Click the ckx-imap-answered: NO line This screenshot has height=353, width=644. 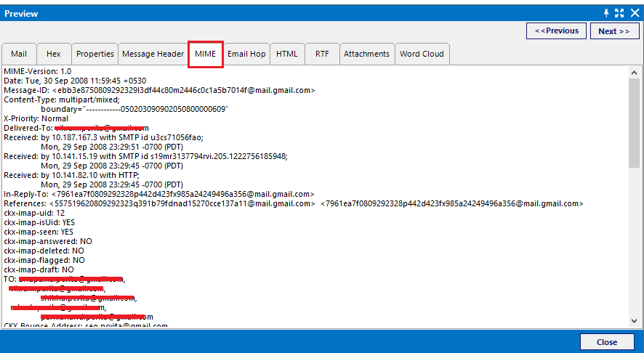click(48, 241)
